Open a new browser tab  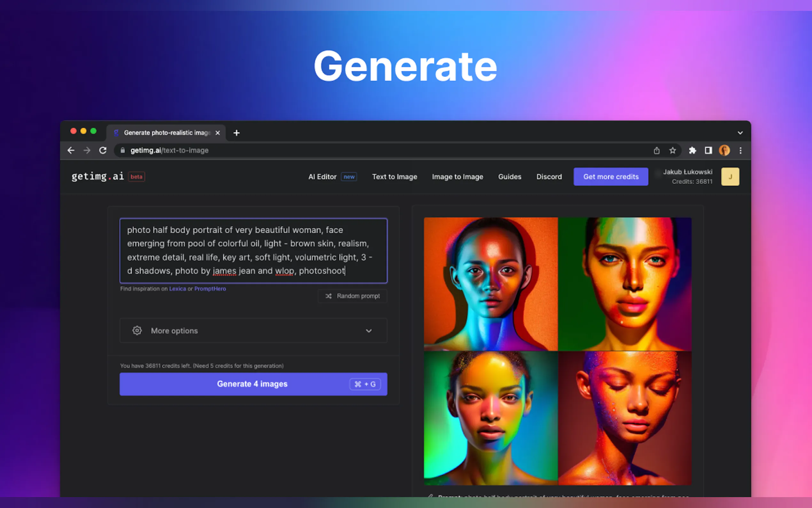(236, 133)
